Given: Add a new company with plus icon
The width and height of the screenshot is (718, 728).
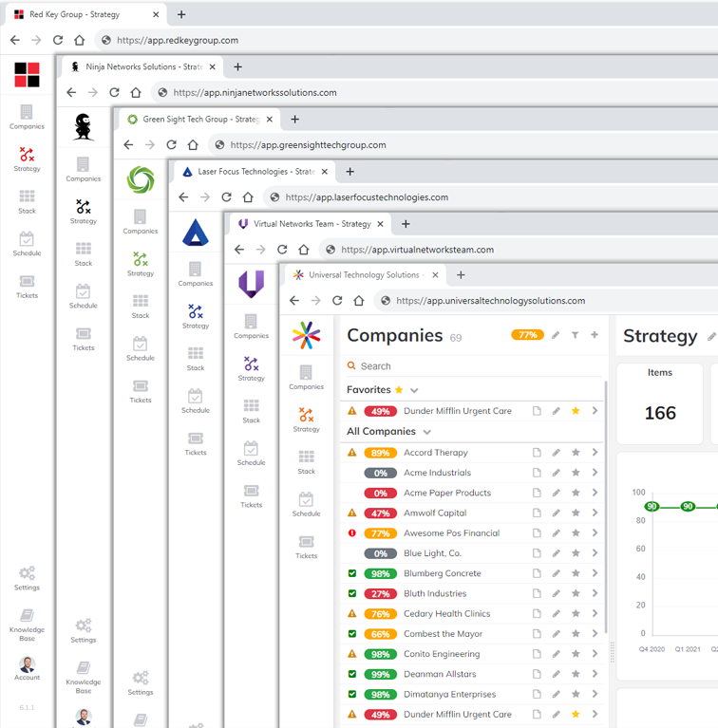Looking at the screenshot, I should (595, 335).
